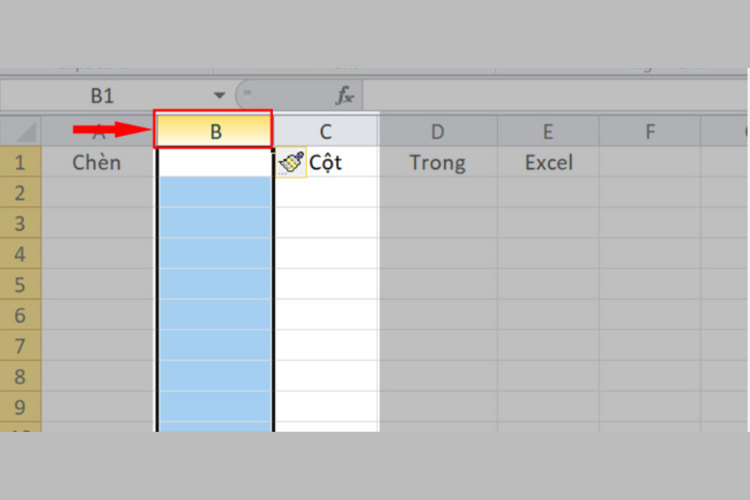The image size is (750, 500).
Task: Click empty cell B1
Action: (x=215, y=163)
